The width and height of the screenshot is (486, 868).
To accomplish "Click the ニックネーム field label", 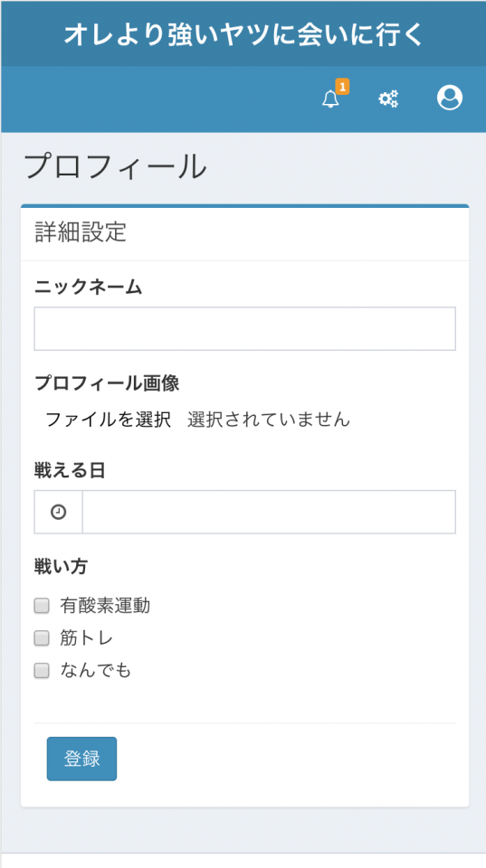I will tap(89, 288).
